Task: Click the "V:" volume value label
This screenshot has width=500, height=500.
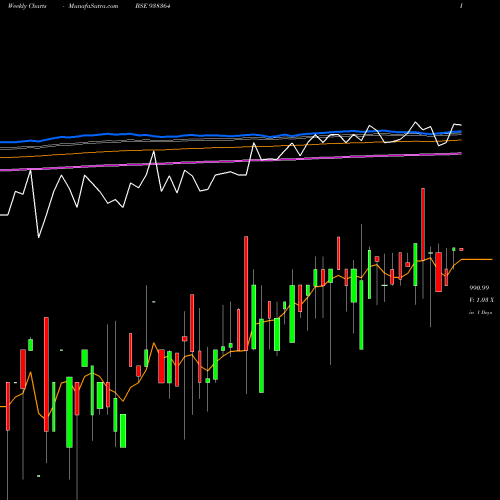Action: tap(481, 300)
